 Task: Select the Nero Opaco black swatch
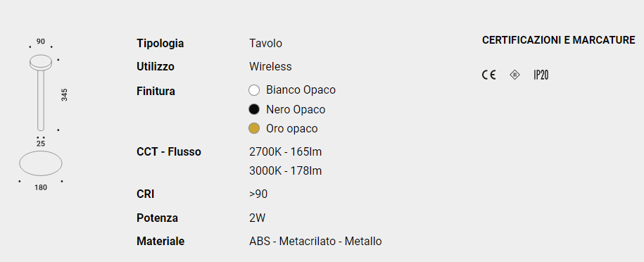(254, 109)
